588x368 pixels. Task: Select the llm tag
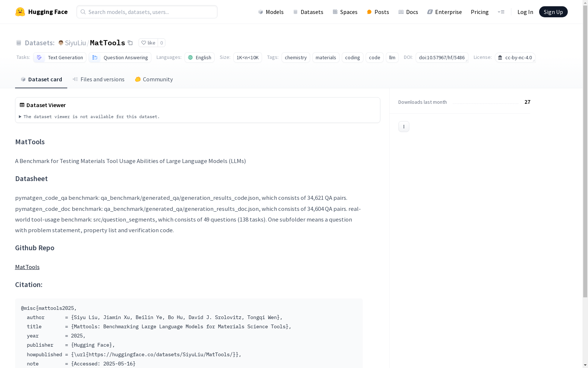tap(392, 57)
